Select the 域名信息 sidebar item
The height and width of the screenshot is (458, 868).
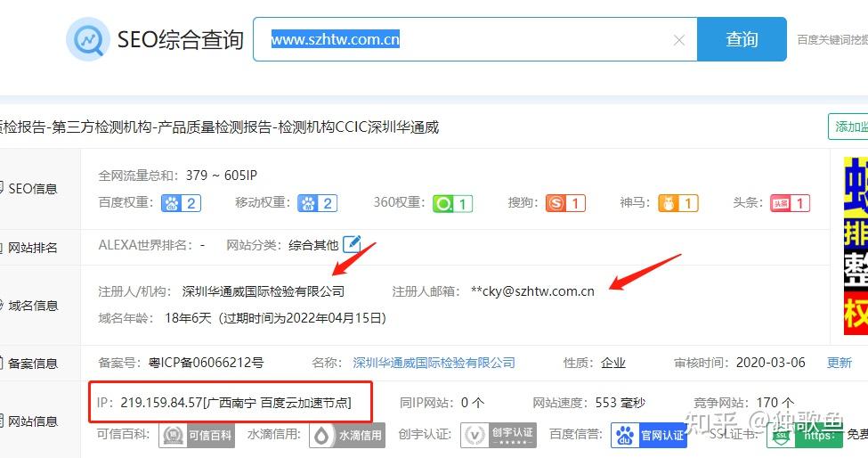click(x=33, y=306)
